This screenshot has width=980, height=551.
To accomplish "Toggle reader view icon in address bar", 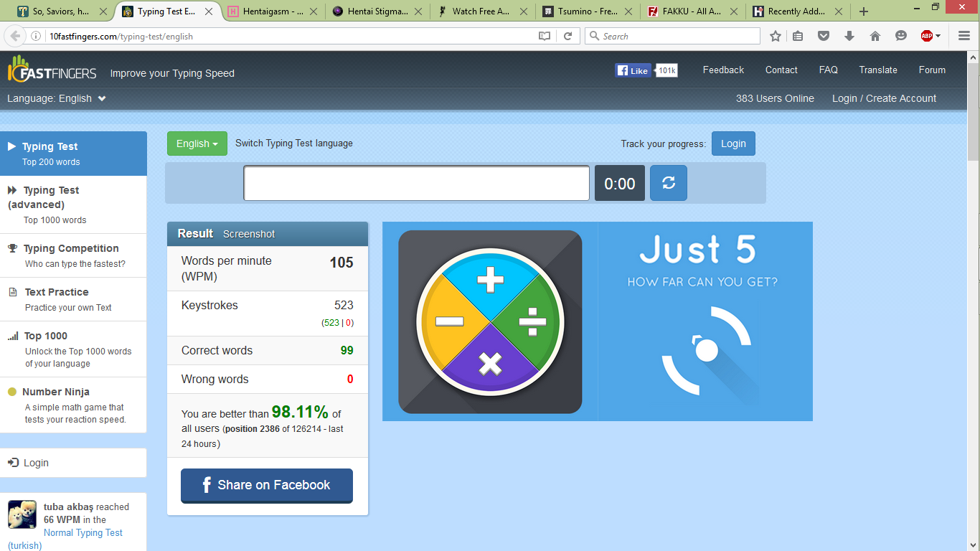I will 545,36.
